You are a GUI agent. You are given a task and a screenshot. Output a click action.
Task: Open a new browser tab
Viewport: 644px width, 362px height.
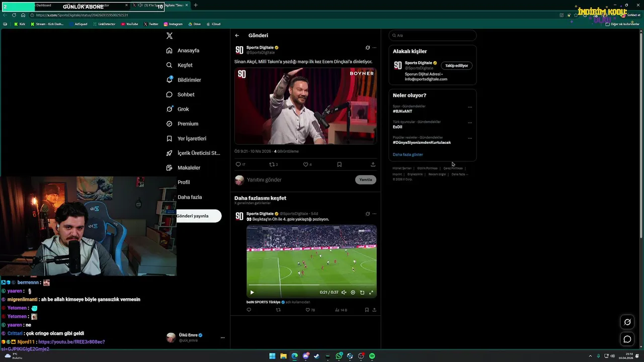(196, 5)
